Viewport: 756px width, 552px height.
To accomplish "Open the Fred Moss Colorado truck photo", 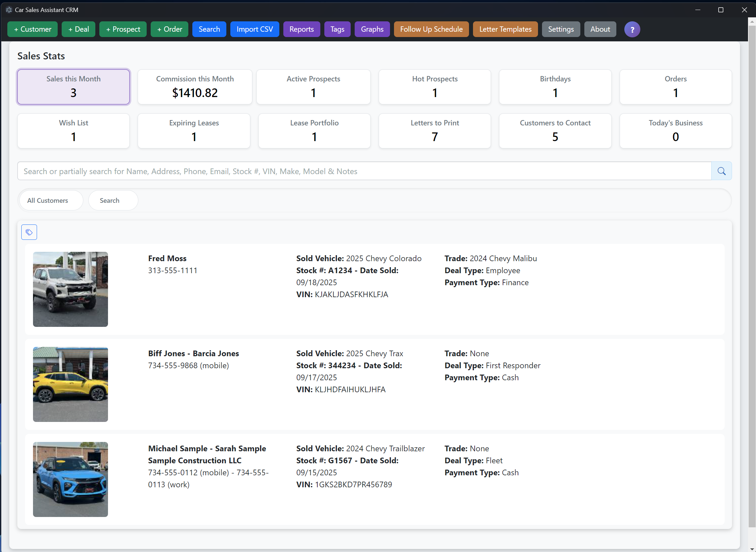I will [x=70, y=289].
